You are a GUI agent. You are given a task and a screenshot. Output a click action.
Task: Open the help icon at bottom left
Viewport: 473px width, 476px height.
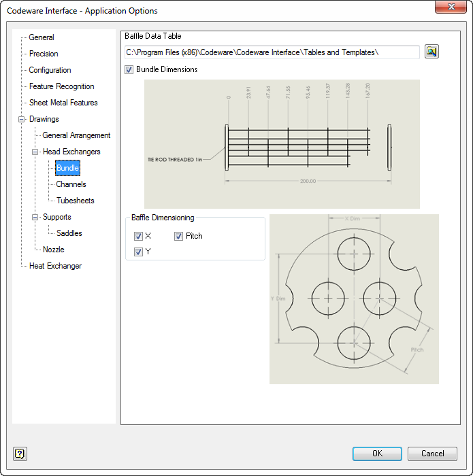click(20, 454)
